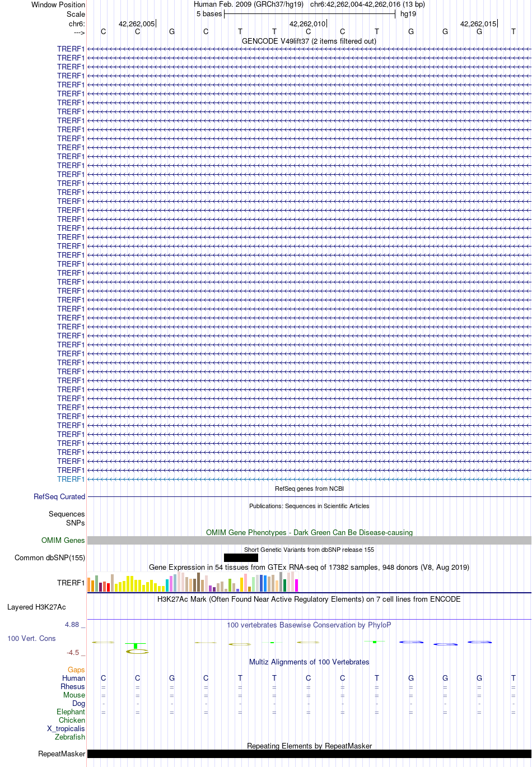Click the chr6: ruler label
The image size is (532, 767).
point(77,24)
